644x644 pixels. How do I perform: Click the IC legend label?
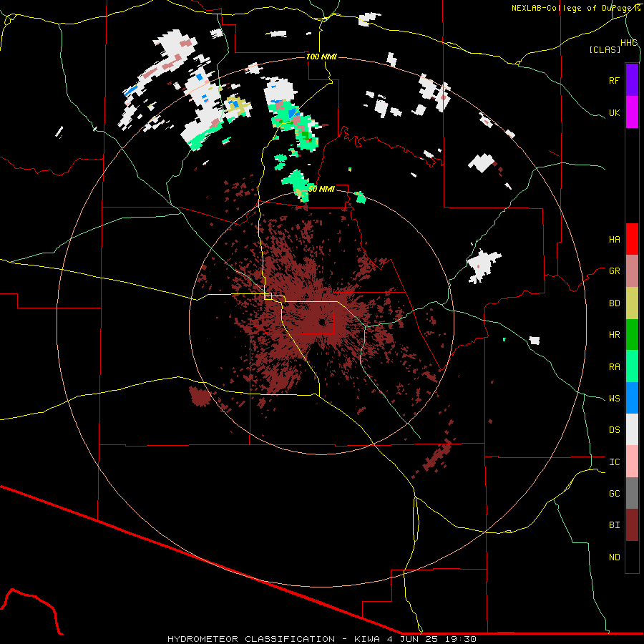[614, 462]
